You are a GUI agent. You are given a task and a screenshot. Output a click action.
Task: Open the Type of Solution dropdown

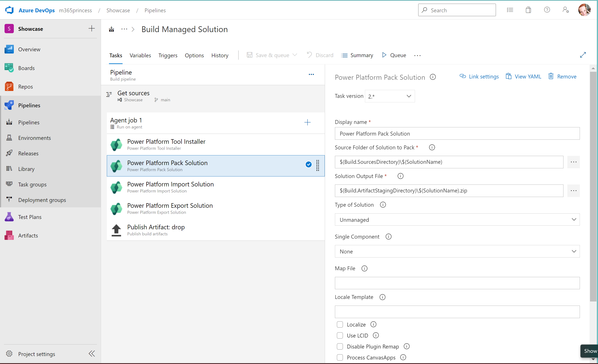point(457,220)
